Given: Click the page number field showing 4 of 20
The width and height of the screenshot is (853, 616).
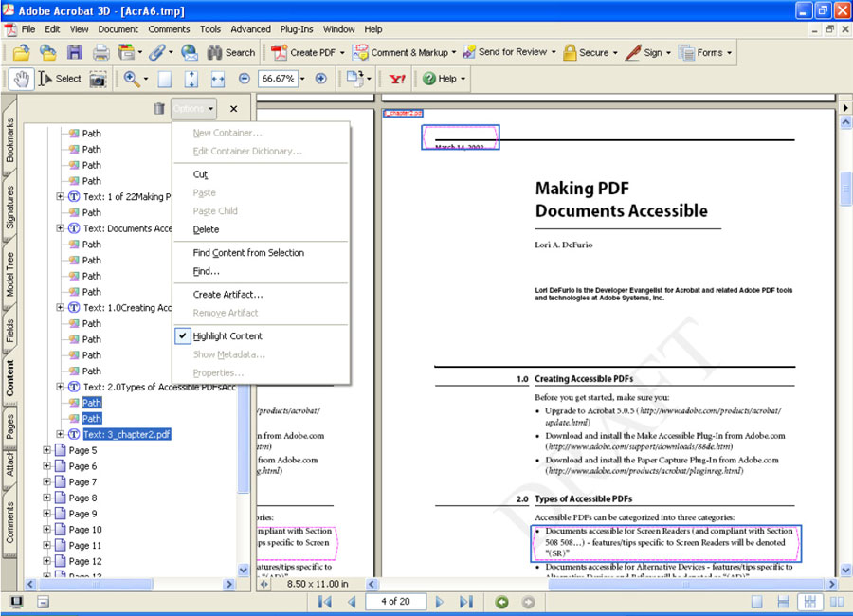Looking at the screenshot, I should click(395, 601).
